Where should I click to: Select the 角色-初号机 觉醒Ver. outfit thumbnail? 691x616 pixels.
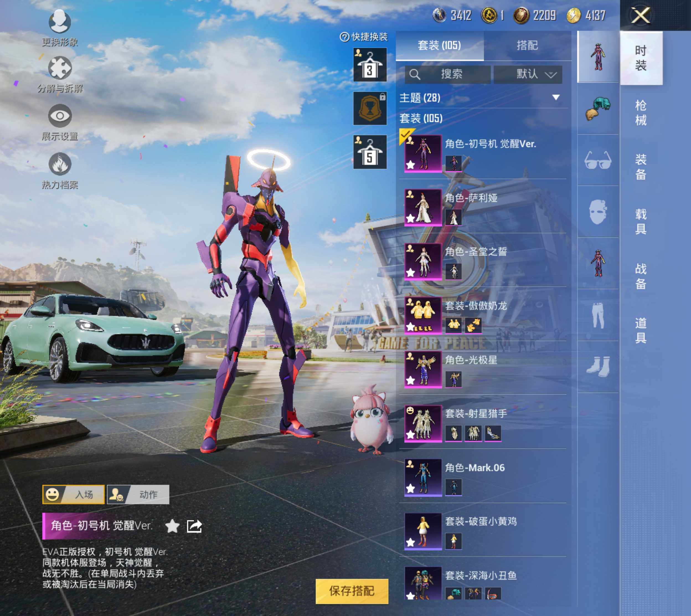[x=423, y=154]
